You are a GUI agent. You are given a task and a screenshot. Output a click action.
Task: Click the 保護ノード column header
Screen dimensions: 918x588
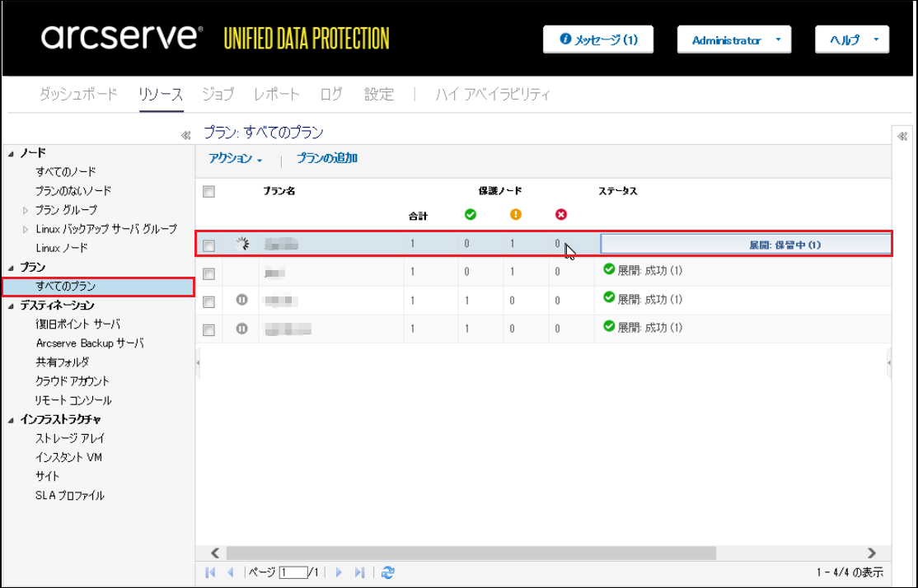pyautogui.click(x=499, y=191)
